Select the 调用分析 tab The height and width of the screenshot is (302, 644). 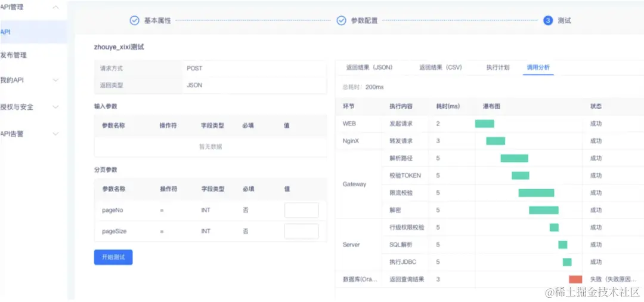[x=538, y=67]
